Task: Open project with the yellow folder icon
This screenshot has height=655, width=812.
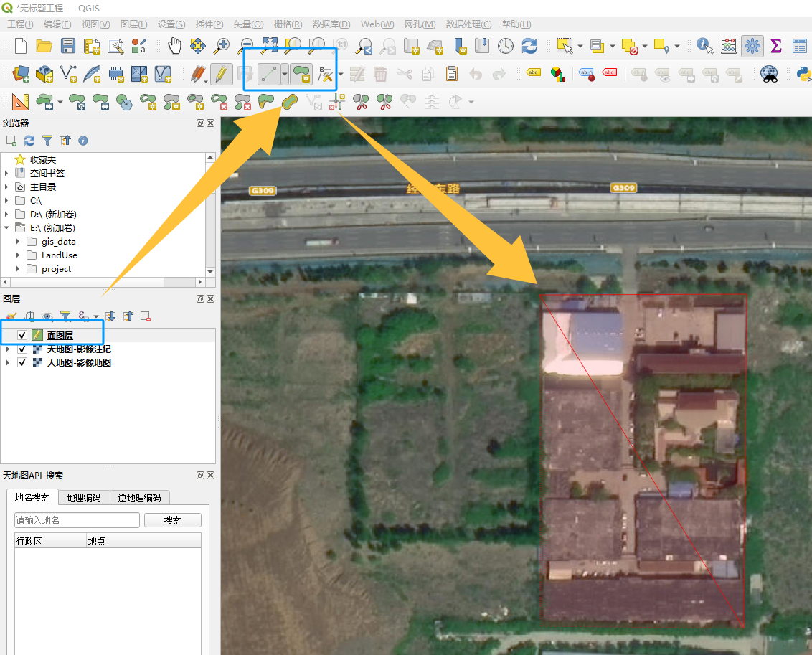Action: (44, 46)
